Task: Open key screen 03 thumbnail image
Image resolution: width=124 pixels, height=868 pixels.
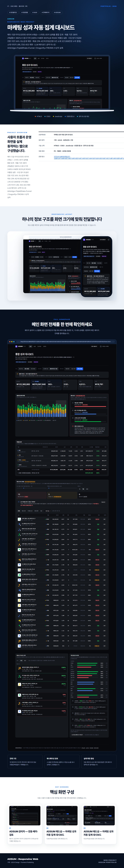Action: (99, 816)
